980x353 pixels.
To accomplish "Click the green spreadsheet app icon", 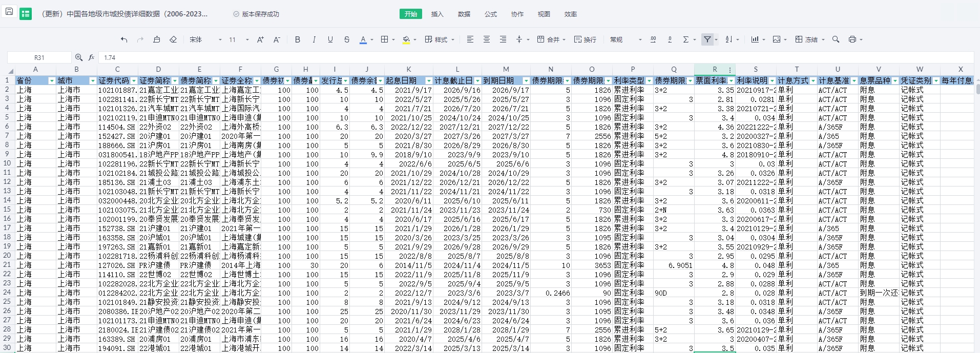I will click(26, 14).
